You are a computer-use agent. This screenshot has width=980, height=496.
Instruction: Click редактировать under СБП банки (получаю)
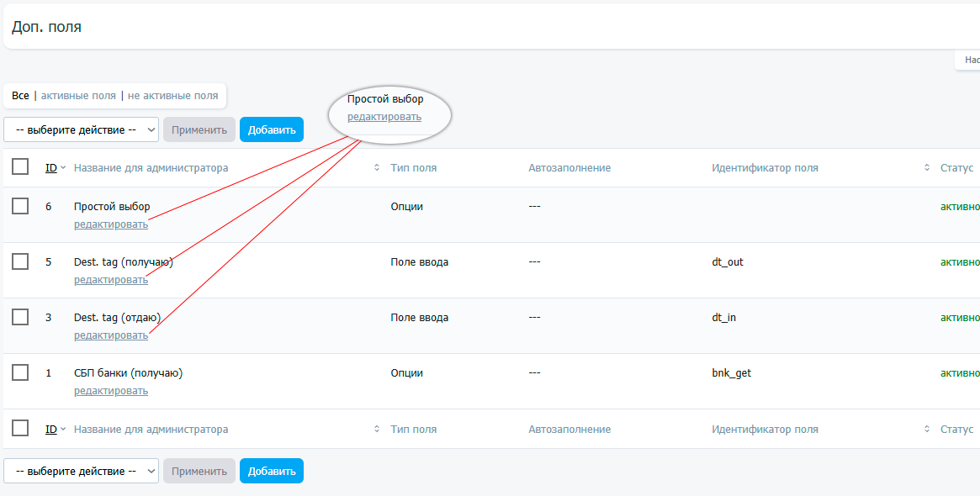tap(111, 391)
